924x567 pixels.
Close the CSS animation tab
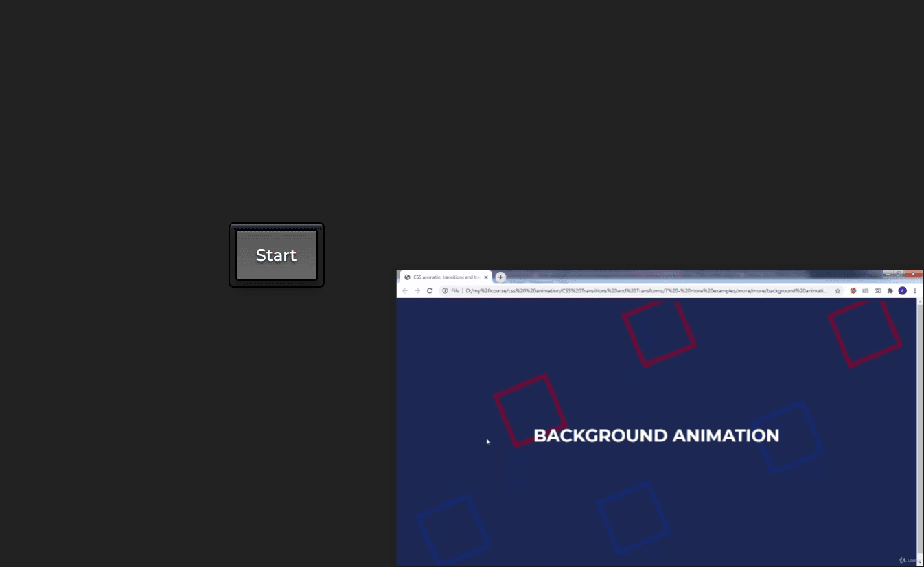486,277
